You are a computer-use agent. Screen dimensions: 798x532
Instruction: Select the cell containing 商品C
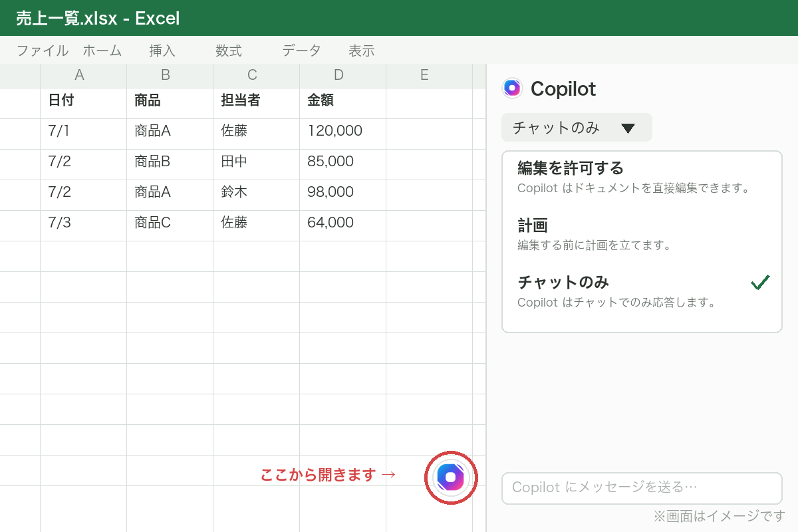(170, 225)
